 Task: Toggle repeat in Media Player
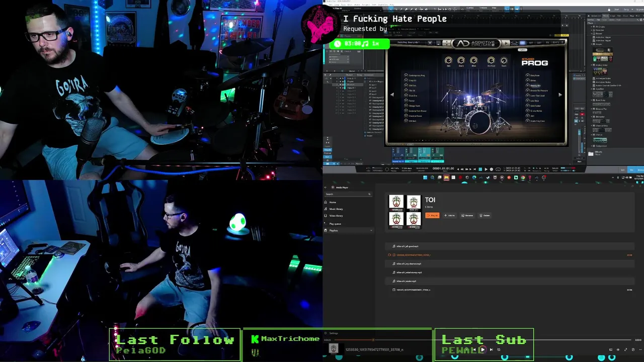point(499,349)
